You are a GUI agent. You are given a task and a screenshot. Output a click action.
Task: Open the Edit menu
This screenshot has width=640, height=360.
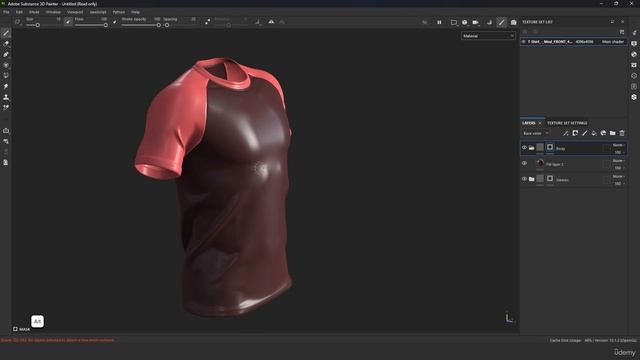tap(19, 12)
